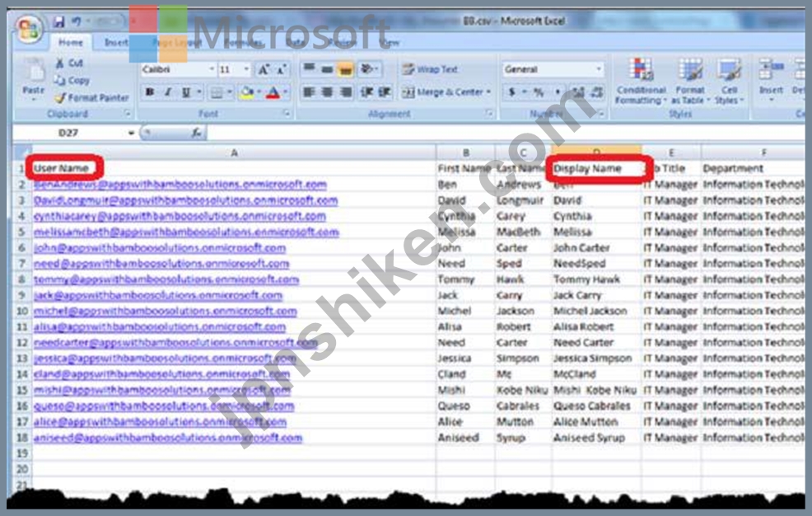Open Clipboard dialog launcher

tap(128, 114)
